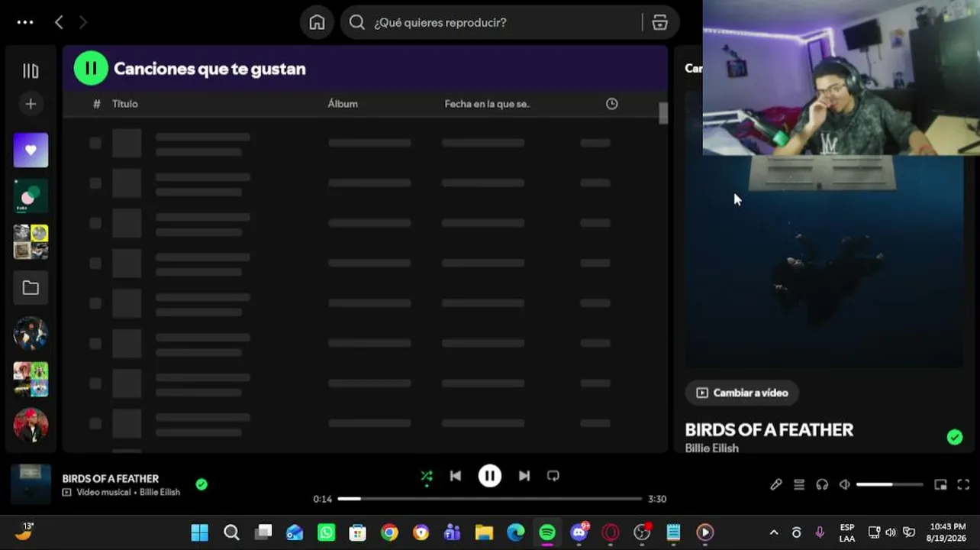Open the playback queue
Viewport: 980px width, 550px height.
click(799, 484)
